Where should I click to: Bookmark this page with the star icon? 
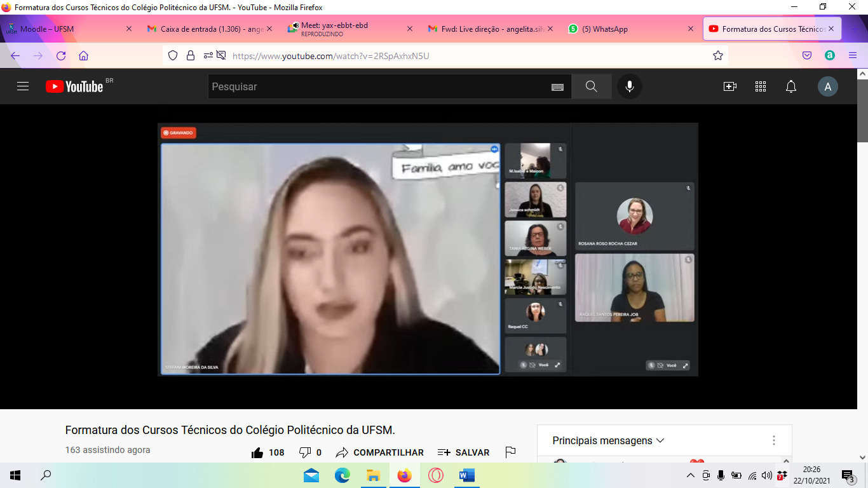click(718, 56)
